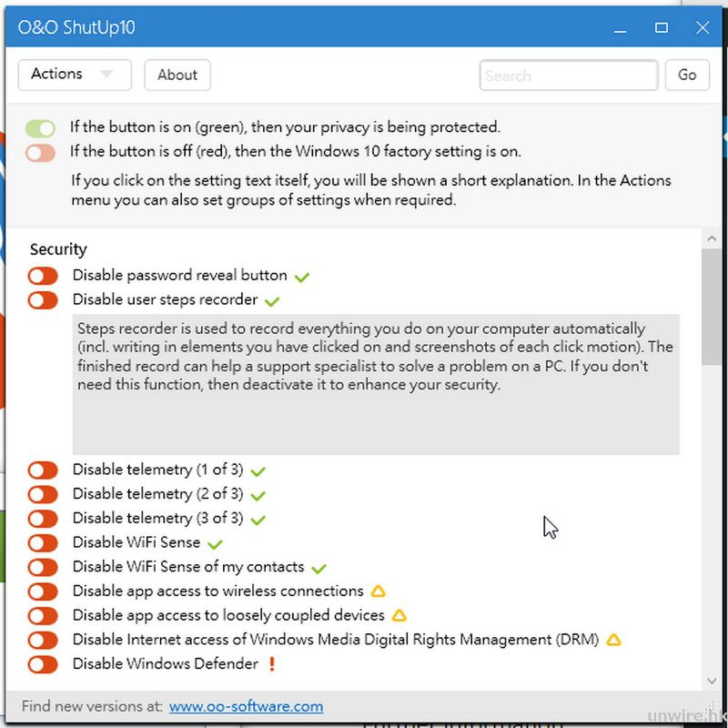Image resolution: width=728 pixels, height=728 pixels.
Task: Click the Disable telemetry (2 of 3) text
Action: coord(157,493)
